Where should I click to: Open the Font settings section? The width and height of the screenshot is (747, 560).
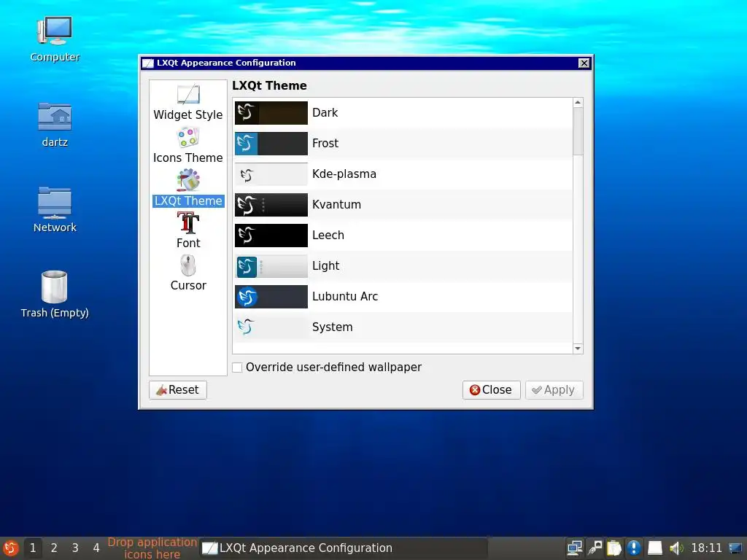click(188, 230)
